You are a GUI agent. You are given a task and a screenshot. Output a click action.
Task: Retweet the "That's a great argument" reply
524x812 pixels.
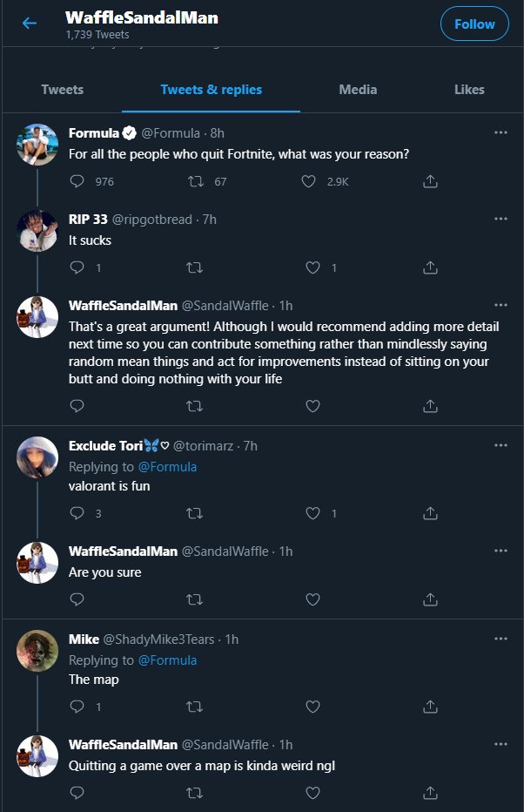[x=196, y=405]
